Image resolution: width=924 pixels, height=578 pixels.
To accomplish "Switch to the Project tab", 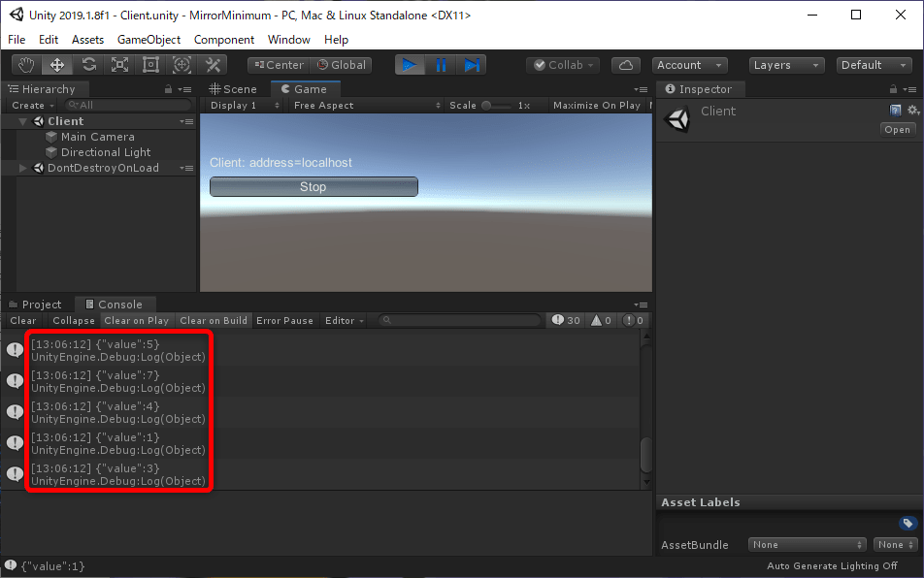I will pos(35,305).
